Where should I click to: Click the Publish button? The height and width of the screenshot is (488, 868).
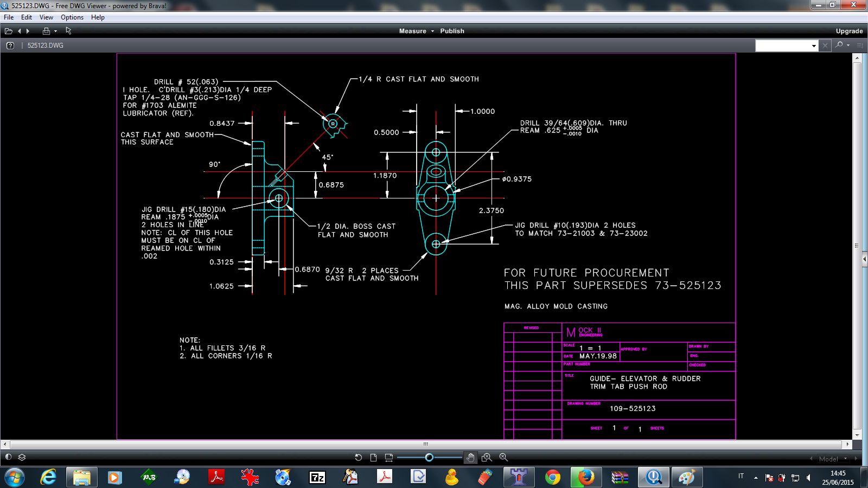452,31
